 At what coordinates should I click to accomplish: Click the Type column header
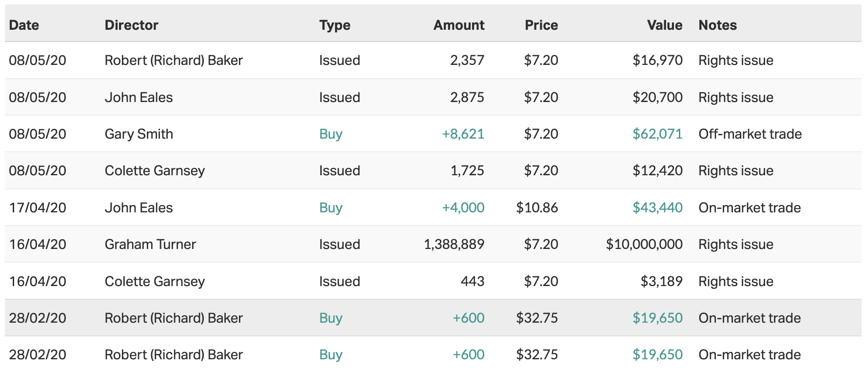point(335,25)
